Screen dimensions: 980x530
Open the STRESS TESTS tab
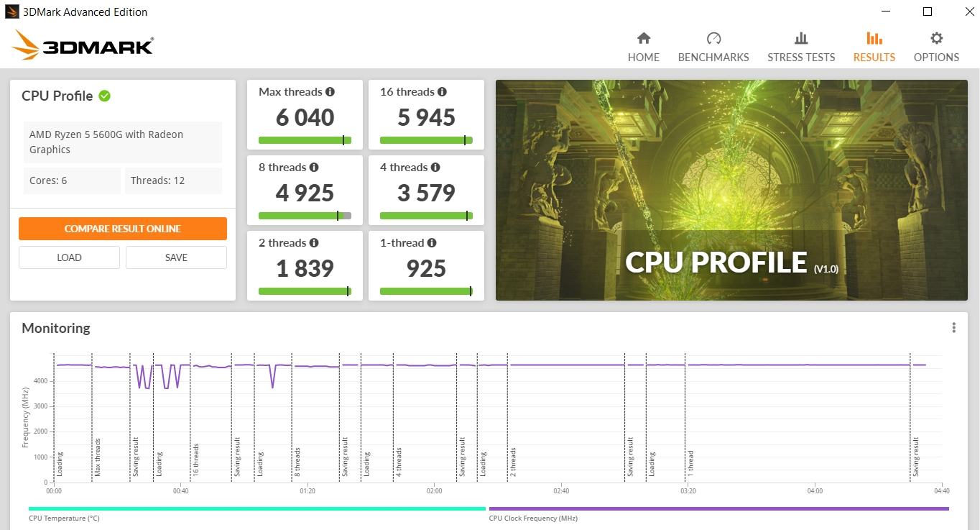(x=801, y=47)
